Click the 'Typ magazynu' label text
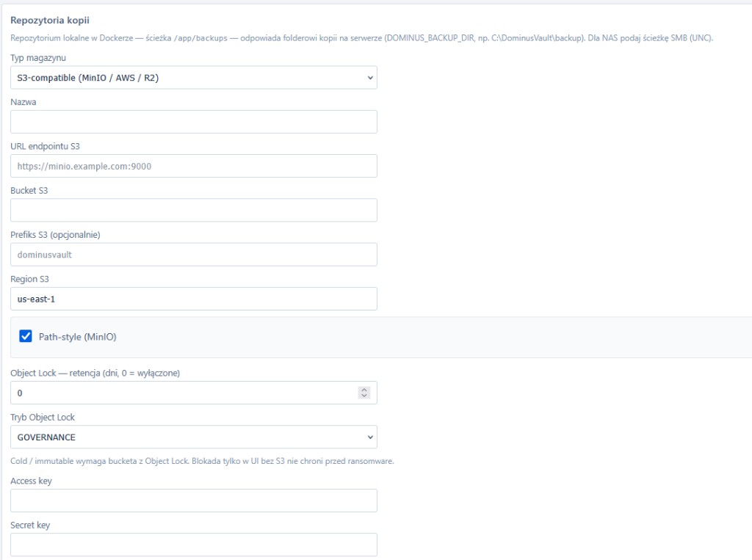The image size is (752, 560). 38,58
